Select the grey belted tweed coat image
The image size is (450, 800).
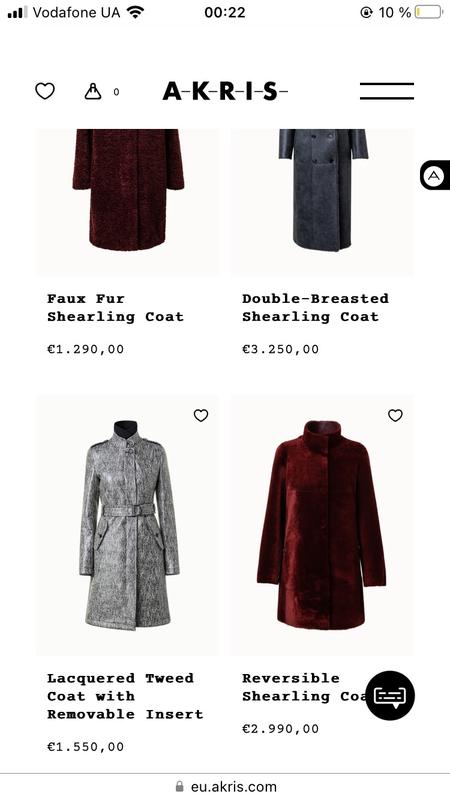click(128, 525)
